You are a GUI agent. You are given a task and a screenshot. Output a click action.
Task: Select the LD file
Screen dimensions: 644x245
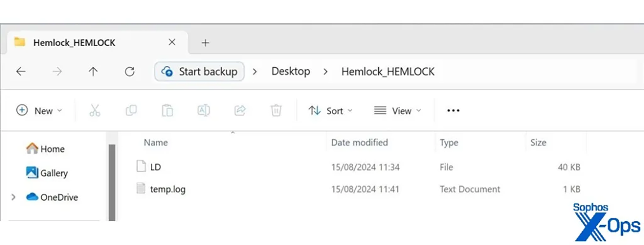(x=156, y=166)
